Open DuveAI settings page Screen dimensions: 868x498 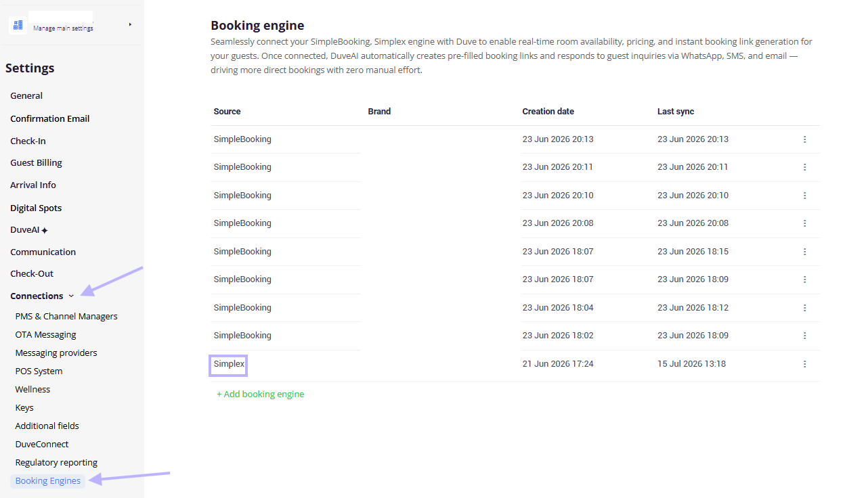coord(25,230)
